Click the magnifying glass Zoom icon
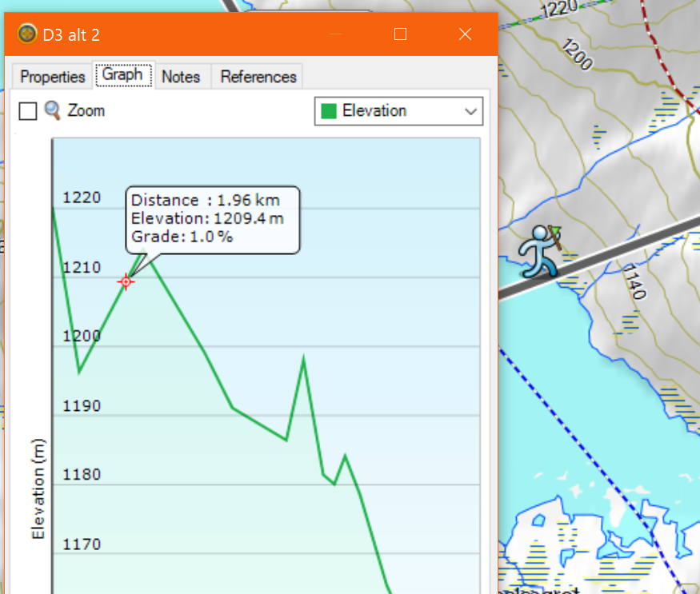The image size is (700, 594). [x=53, y=110]
